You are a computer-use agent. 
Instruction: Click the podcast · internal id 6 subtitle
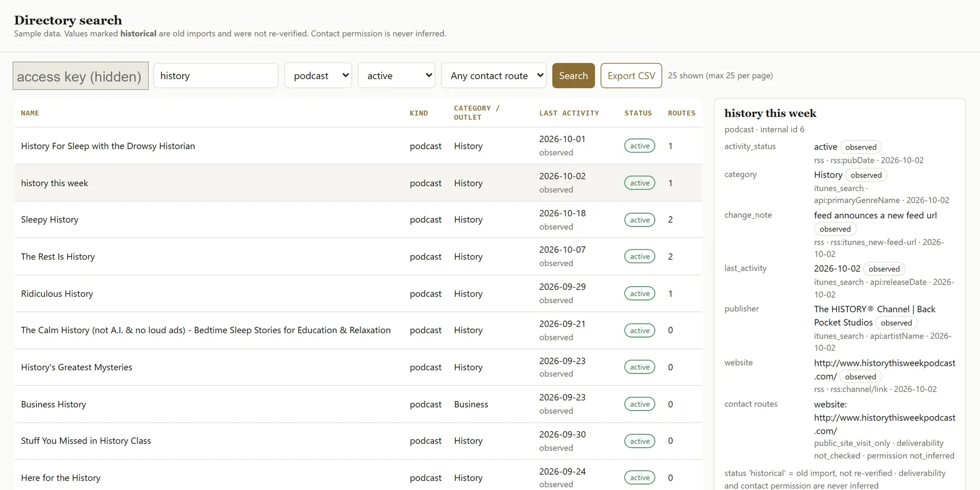[x=764, y=130]
